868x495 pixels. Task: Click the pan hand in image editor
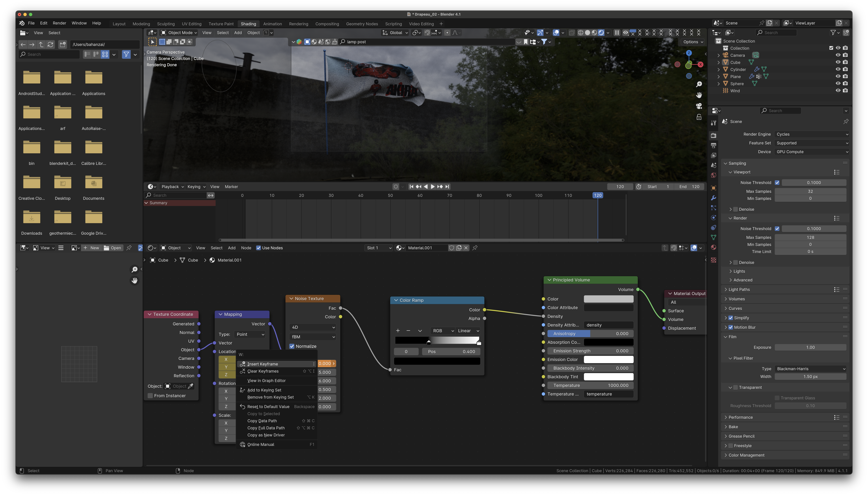[135, 280]
